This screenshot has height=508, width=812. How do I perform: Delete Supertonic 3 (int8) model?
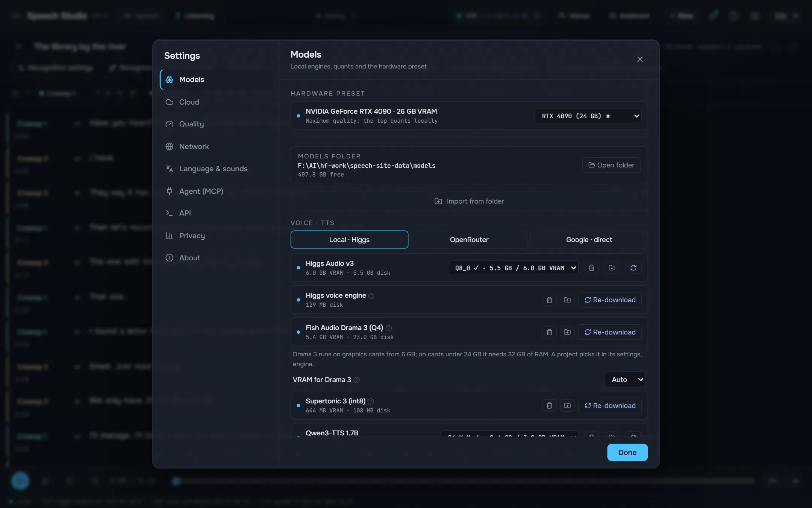(x=549, y=406)
